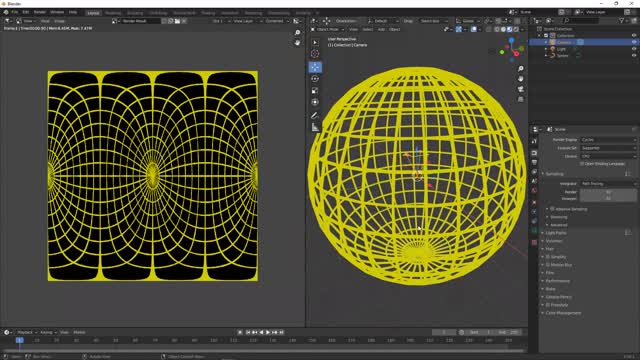The image size is (640, 360).
Task: Select the Rotate tool in viewport toolbar
Action: (x=315, y=79)
